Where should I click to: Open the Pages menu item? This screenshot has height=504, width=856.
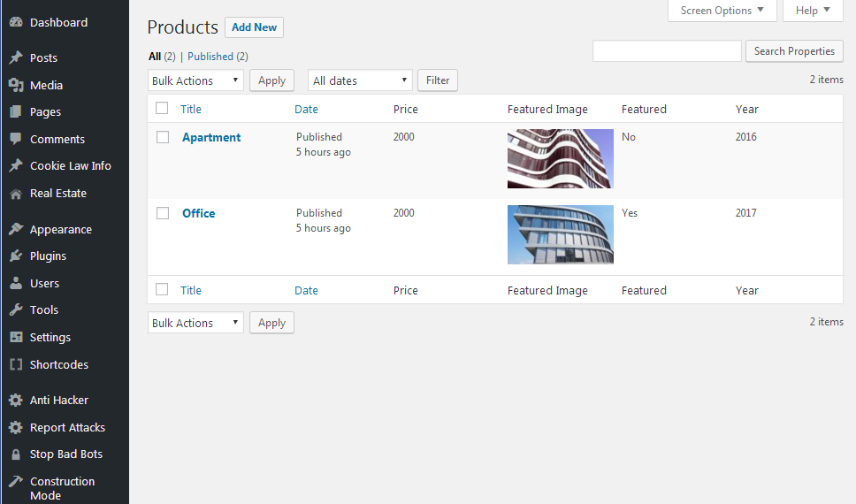(45, 112)
